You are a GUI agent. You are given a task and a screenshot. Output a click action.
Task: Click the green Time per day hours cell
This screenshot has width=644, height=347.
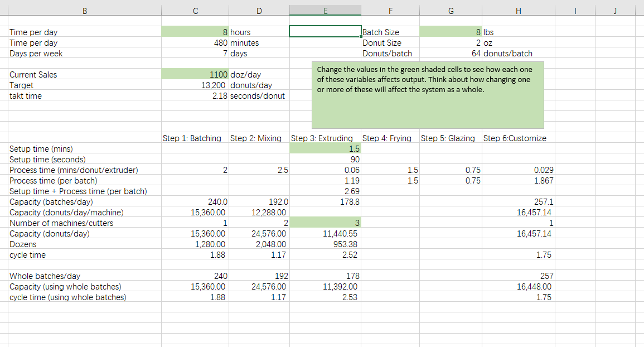click(x=195, y=32)
